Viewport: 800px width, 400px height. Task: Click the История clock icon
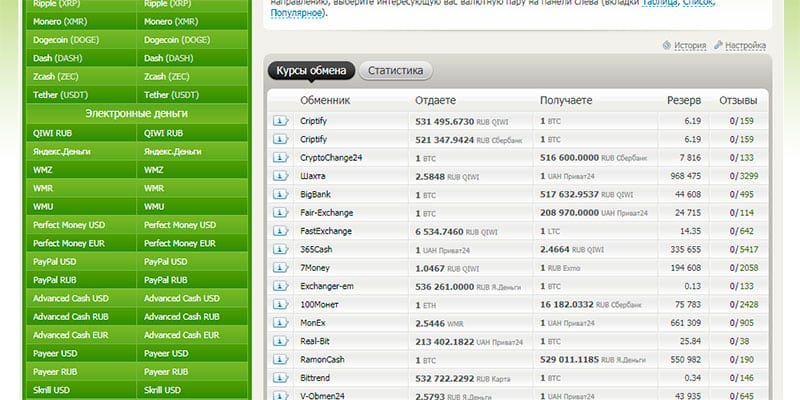click(666, 45)
